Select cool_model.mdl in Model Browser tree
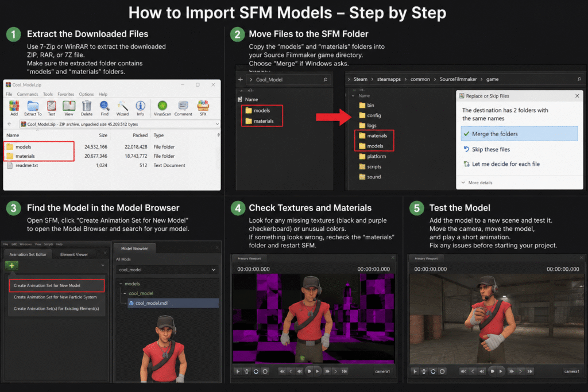 tap(173, 303)
